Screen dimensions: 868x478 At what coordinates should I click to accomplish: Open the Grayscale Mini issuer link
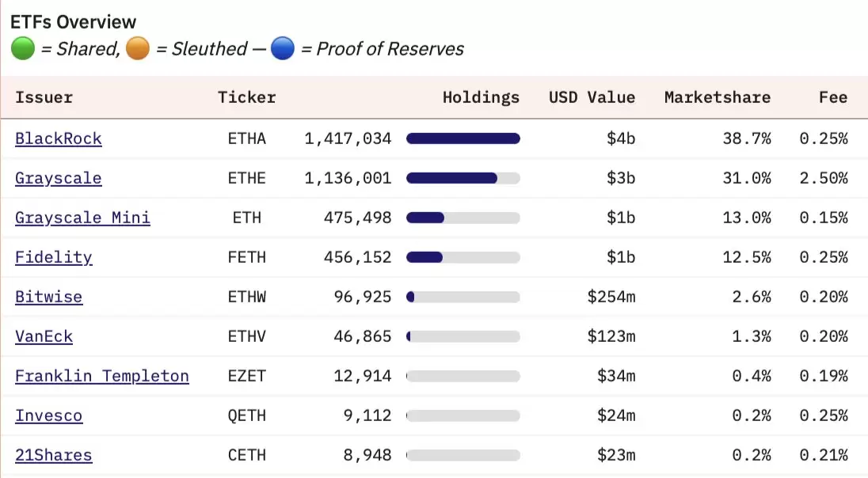pos(82,218)
